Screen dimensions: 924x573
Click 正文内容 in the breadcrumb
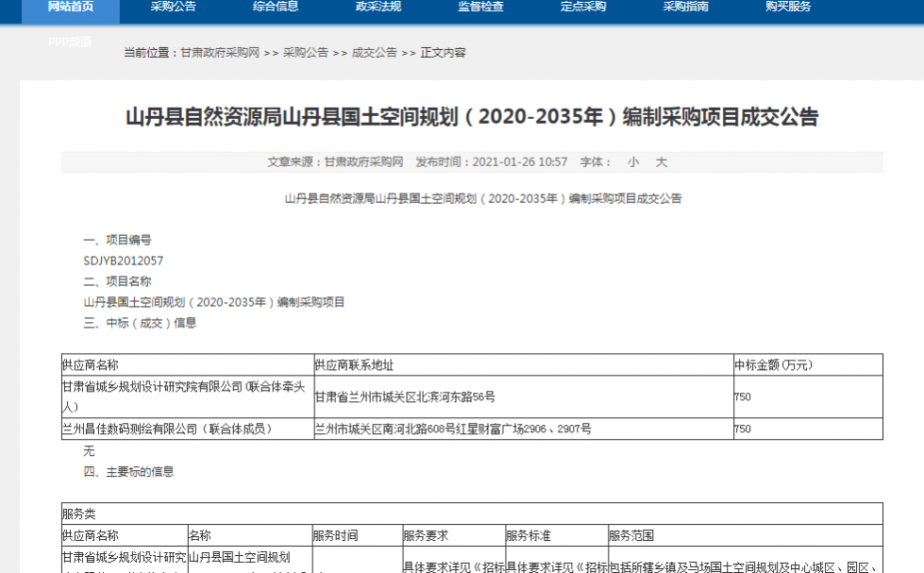point(443,53)
